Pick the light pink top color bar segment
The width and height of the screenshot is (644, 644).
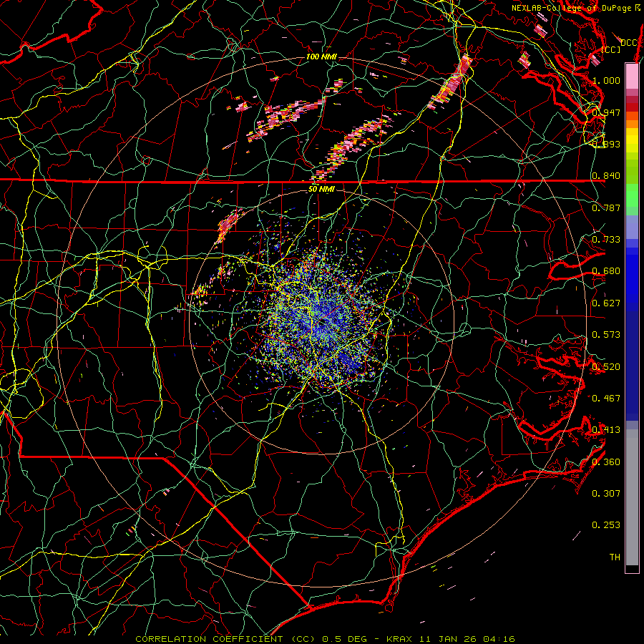click(632, 76)
